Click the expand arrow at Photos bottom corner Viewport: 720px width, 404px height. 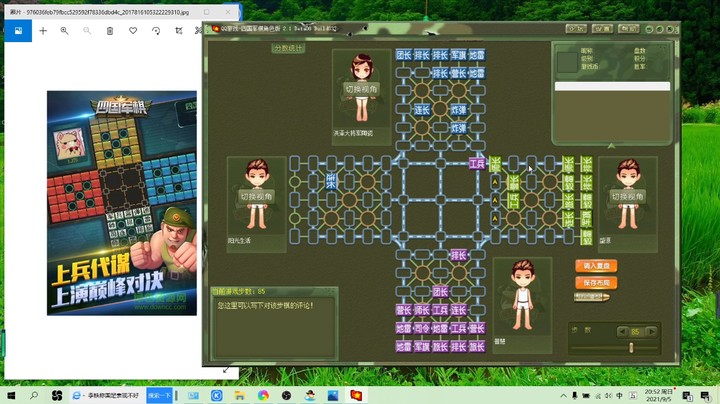tap(225, 370)
